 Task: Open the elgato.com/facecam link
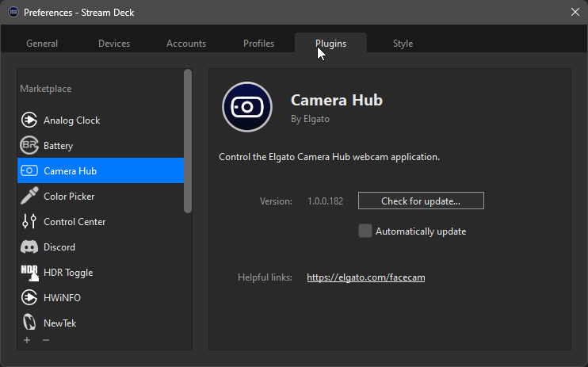tap(366, 277)
